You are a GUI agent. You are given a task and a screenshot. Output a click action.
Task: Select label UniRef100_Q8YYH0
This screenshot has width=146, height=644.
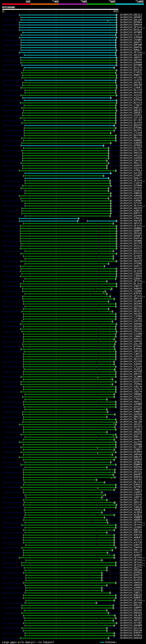pos(131,60)
